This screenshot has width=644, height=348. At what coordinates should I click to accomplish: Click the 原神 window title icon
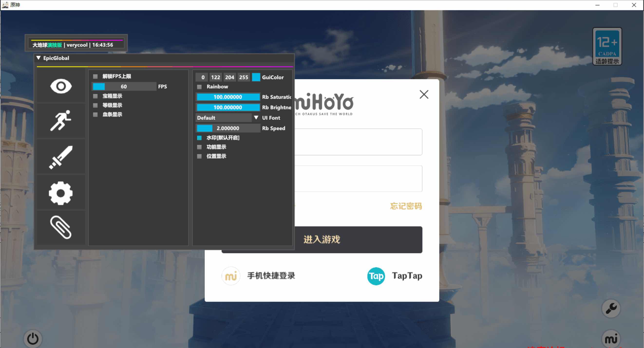point(5,5)
